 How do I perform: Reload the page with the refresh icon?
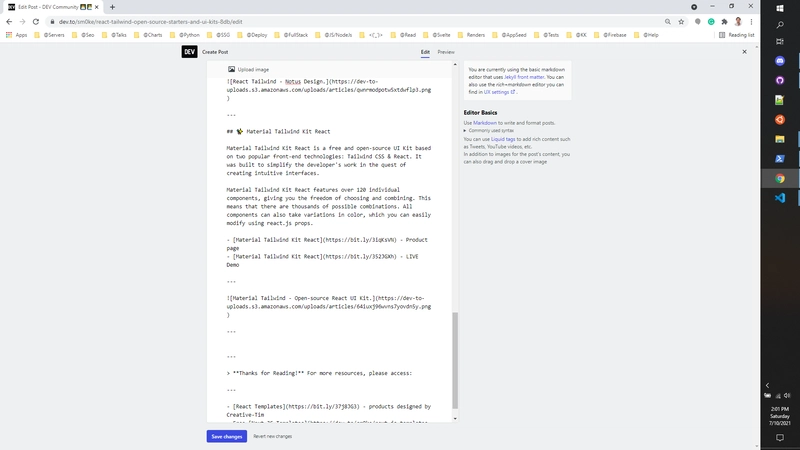point(36,22)
